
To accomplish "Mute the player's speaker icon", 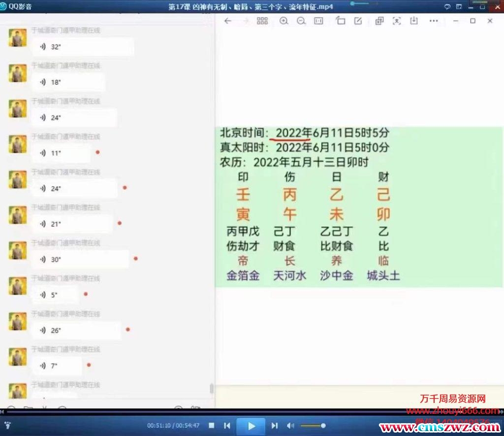I will click(x=290, y=426).
